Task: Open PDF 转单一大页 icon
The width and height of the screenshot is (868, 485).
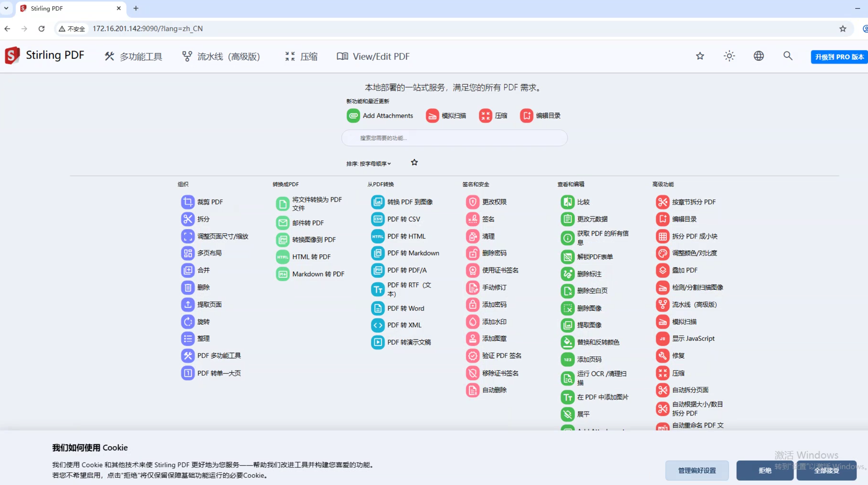Action: tap(188, 373)
